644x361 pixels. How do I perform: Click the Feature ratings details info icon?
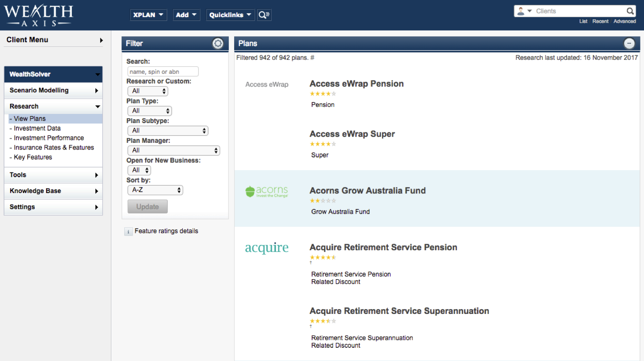tap(129, 231)
